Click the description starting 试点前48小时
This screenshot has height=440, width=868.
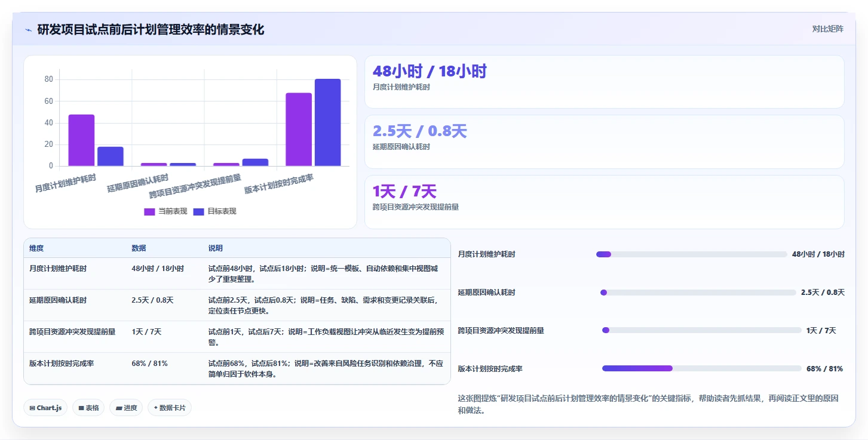click(326, 274)
